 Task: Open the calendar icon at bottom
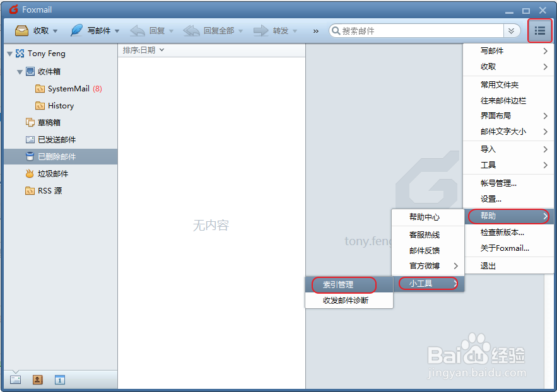(59, 380)
